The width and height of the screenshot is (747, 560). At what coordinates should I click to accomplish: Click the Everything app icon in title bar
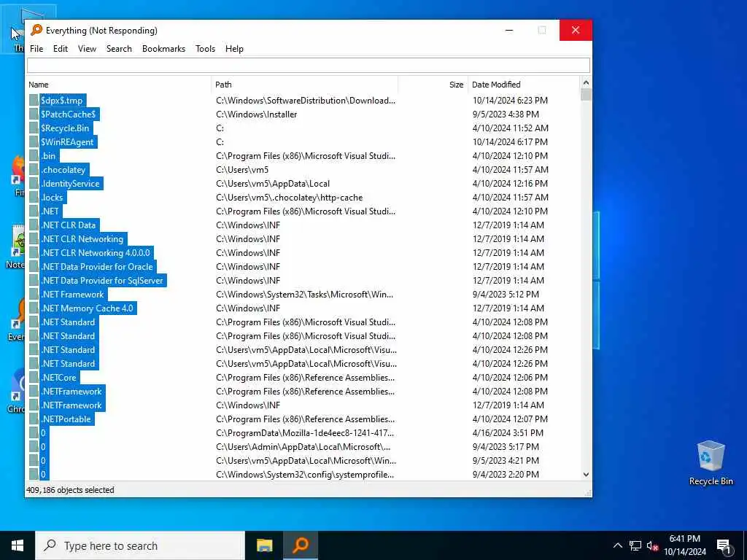[x=36, y=30]
